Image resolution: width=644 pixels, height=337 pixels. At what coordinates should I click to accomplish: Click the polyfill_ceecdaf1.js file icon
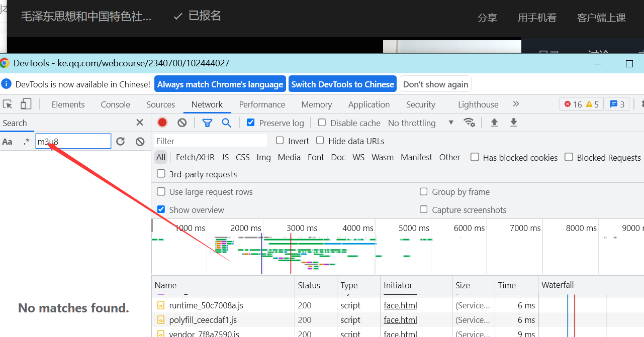(x=161, y=320)
